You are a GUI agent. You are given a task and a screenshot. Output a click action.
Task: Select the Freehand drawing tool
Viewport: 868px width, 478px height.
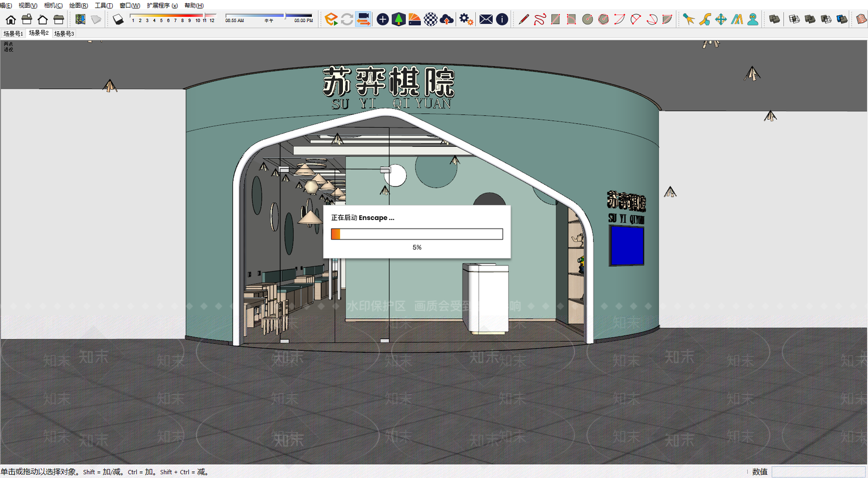click(x=539, y=20)
